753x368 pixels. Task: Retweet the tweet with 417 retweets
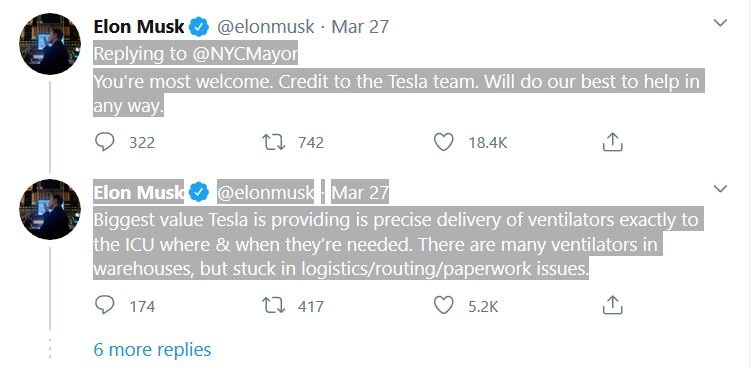273,306
